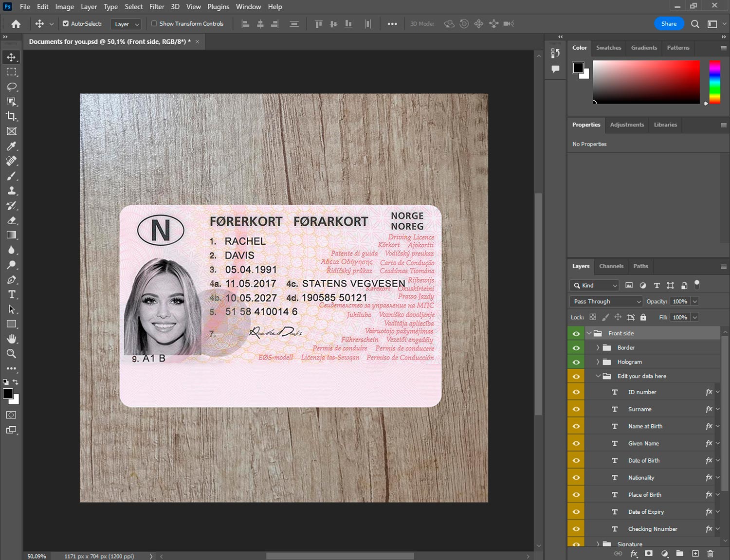Click the Share button

[669, 23]
